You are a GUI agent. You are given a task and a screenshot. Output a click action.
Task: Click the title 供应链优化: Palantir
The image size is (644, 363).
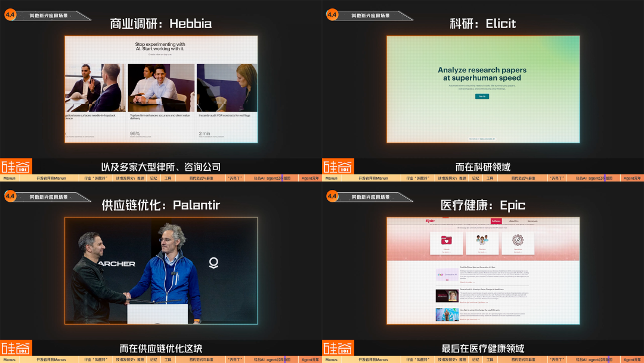160,205
